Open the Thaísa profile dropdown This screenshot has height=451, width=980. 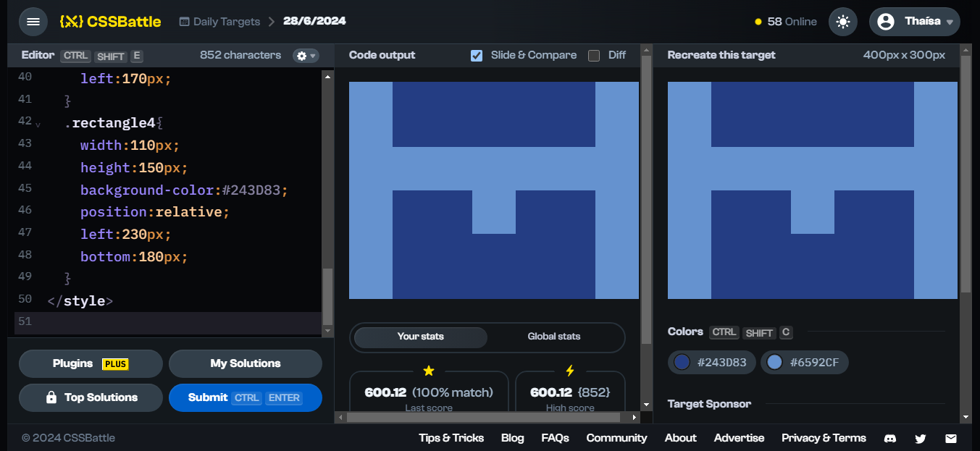tap(915, 21)
